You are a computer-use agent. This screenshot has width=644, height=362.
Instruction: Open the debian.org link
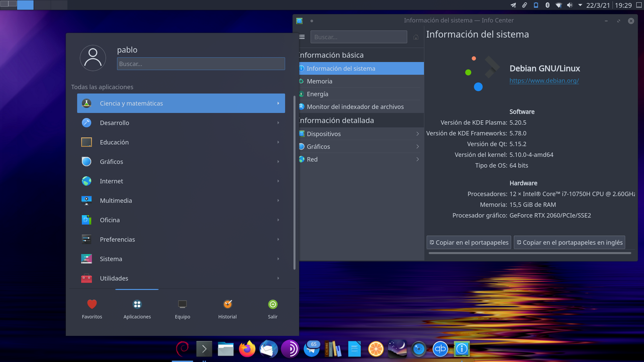(544, 80)
